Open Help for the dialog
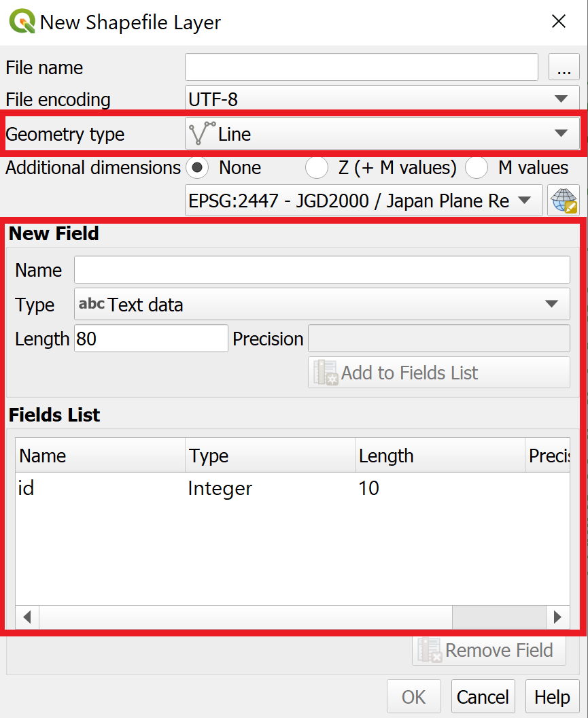Viewport: 588px width, 718px height. click(552, 697)
